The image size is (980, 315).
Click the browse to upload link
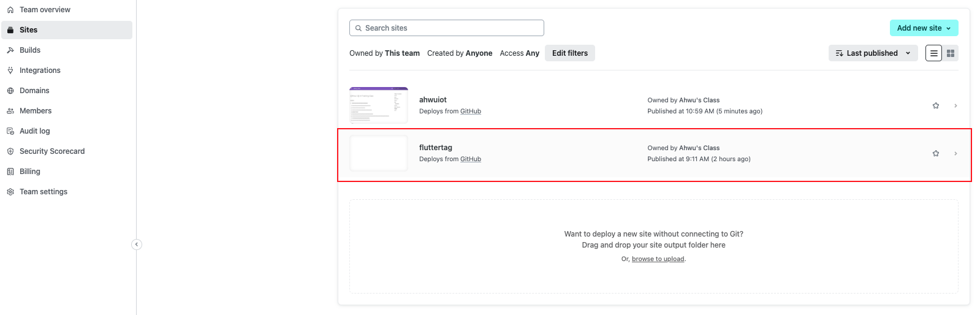[x=658, y=259]
